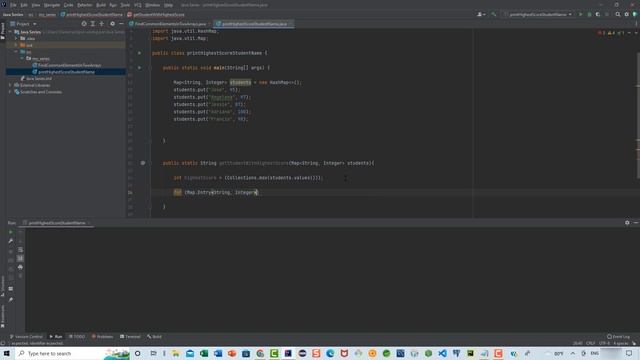
Task: Click the Windows Start button
Action: click(x=7, y=353)
